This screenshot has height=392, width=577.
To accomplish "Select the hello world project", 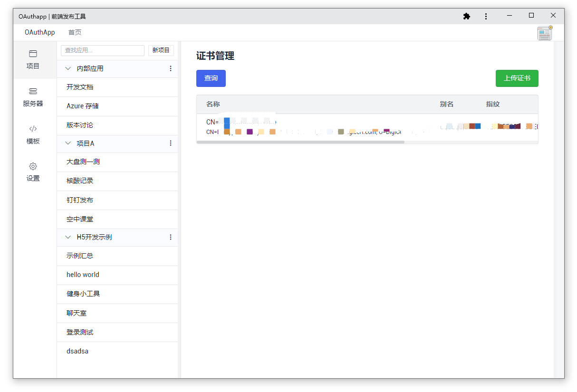I will 83,275.
